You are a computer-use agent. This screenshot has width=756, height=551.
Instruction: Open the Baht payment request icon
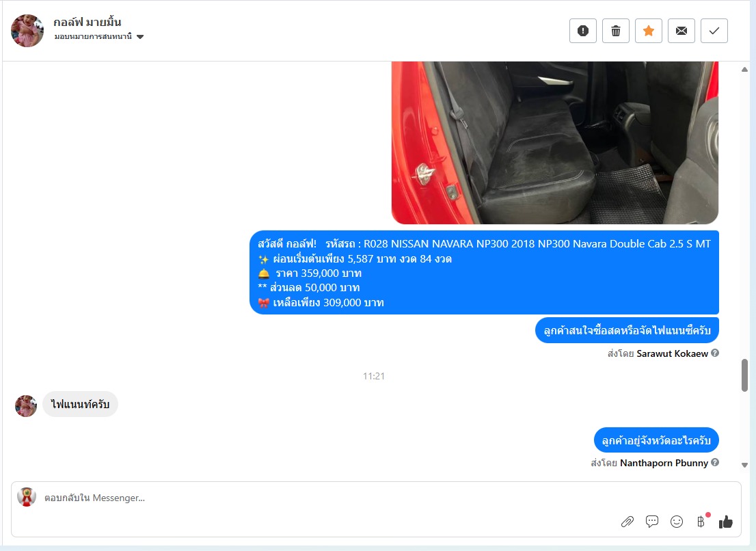[x=701, y=521]
